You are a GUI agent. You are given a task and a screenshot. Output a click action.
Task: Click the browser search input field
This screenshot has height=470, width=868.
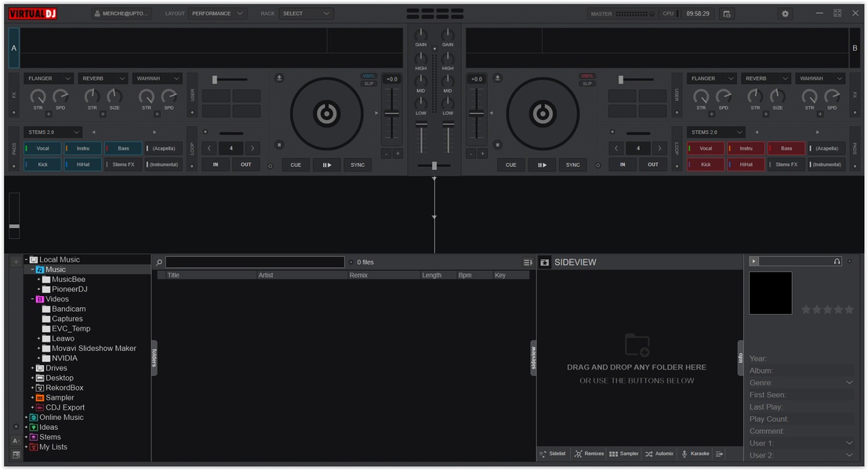255,262
